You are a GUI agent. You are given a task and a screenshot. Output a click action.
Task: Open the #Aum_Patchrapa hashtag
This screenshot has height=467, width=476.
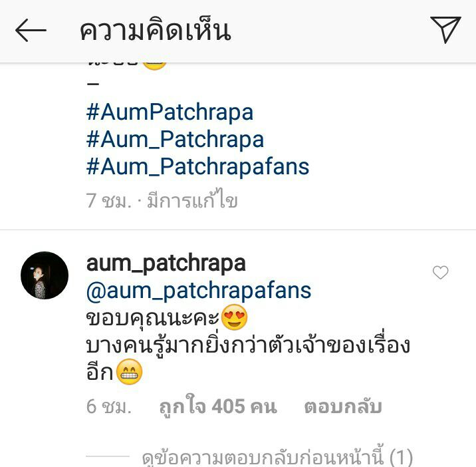pos(175,140)
